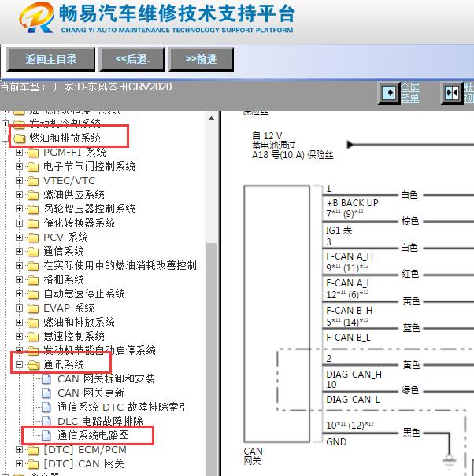Viewport: 474px width, 476px height.
Task: Expand the 电子节气门控制系统 folder
Action: click(x=19, y=166)
